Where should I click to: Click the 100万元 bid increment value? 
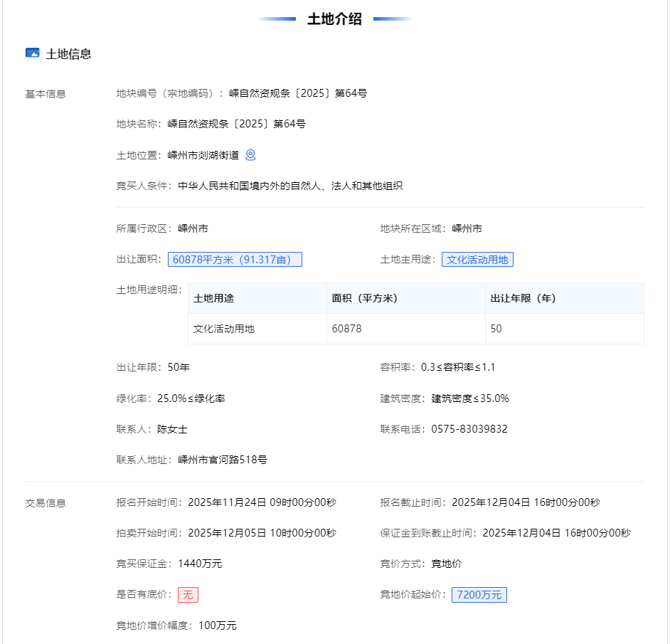(218, 625)
